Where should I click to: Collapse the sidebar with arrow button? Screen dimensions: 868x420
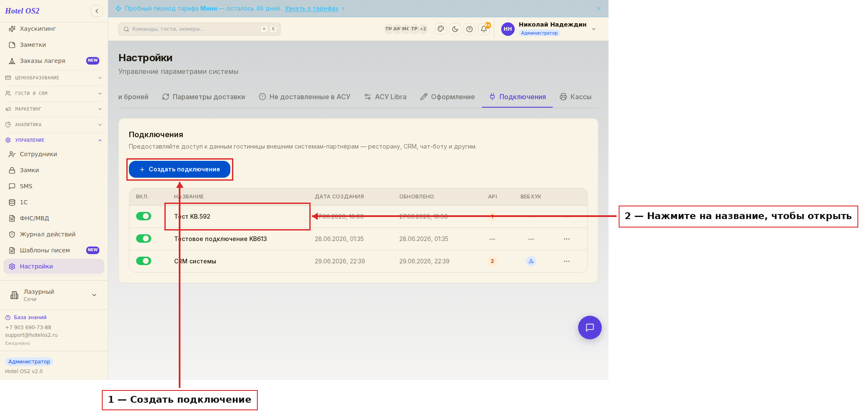tap(97, 11)
